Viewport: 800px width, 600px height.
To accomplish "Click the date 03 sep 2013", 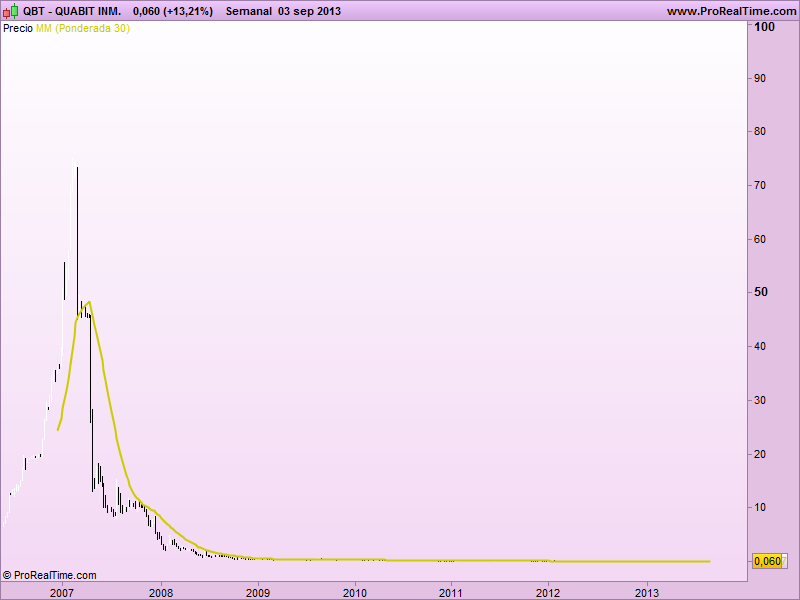I will click(309, 11).
